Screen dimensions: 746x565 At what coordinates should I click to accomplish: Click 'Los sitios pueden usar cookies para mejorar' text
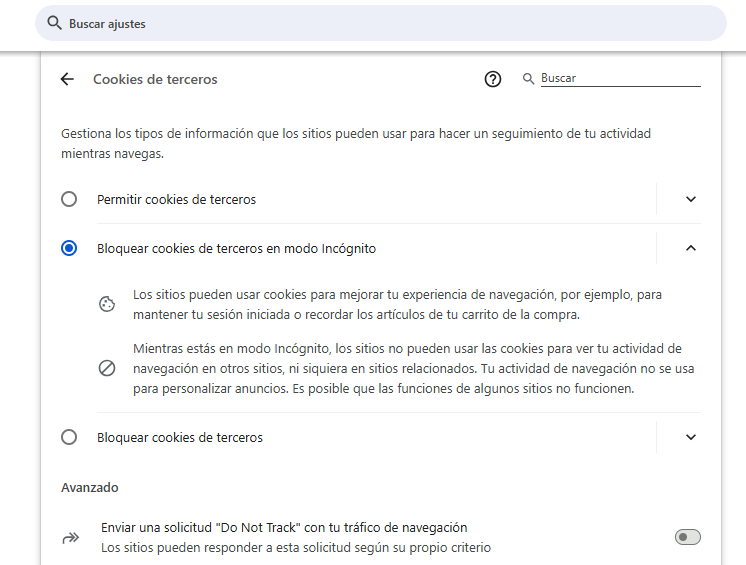tap(397, 304)
